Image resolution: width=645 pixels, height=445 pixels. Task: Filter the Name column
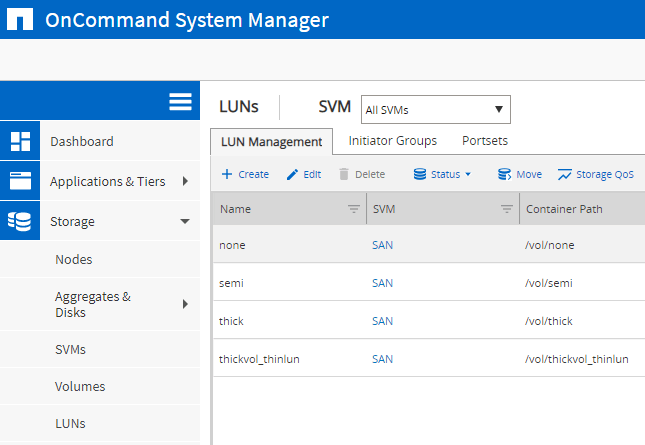point(353,209)
